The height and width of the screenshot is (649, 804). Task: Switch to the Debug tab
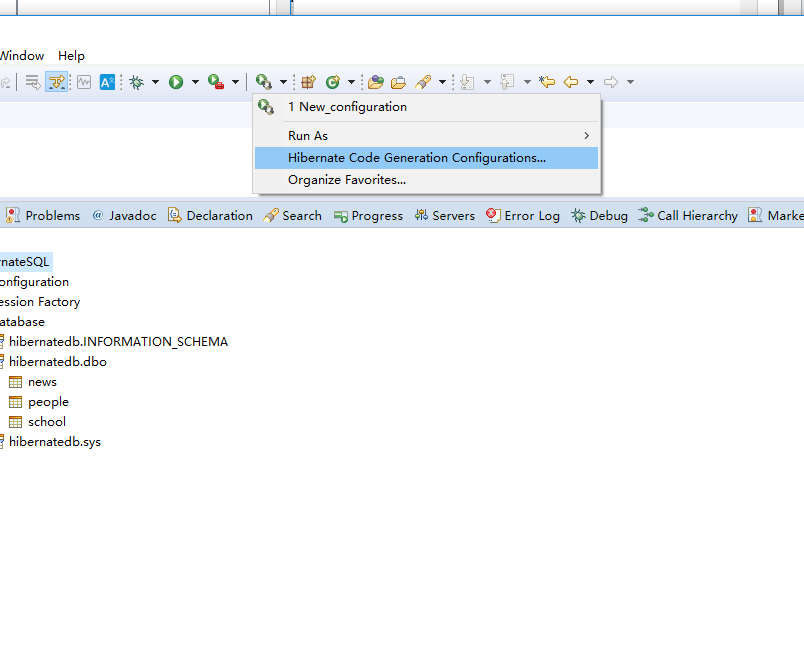pos(599,216)
